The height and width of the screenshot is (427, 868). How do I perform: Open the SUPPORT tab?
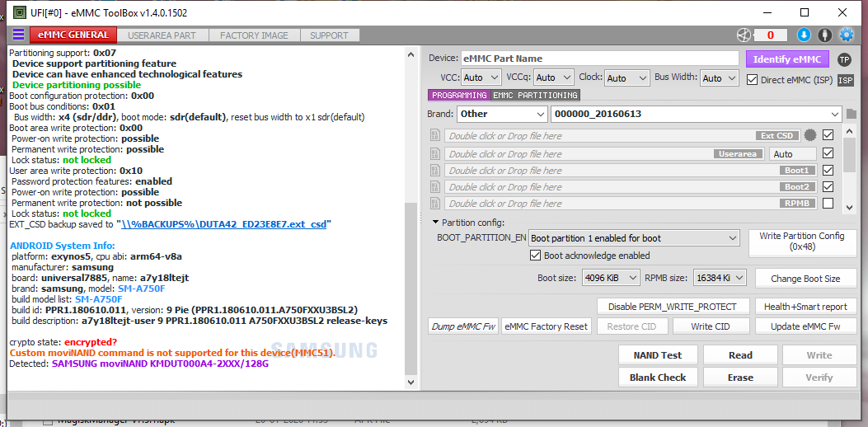pos(330,35)
